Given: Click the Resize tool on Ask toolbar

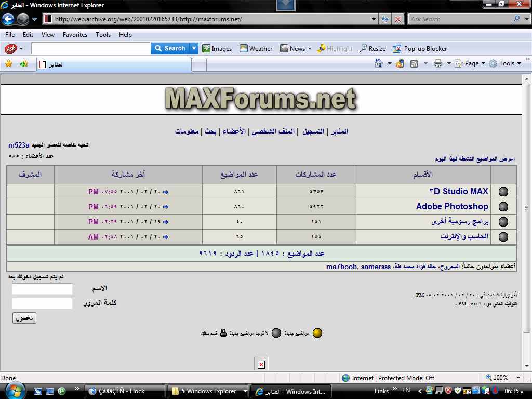Looking at the screenshot, I should [373, 48].
